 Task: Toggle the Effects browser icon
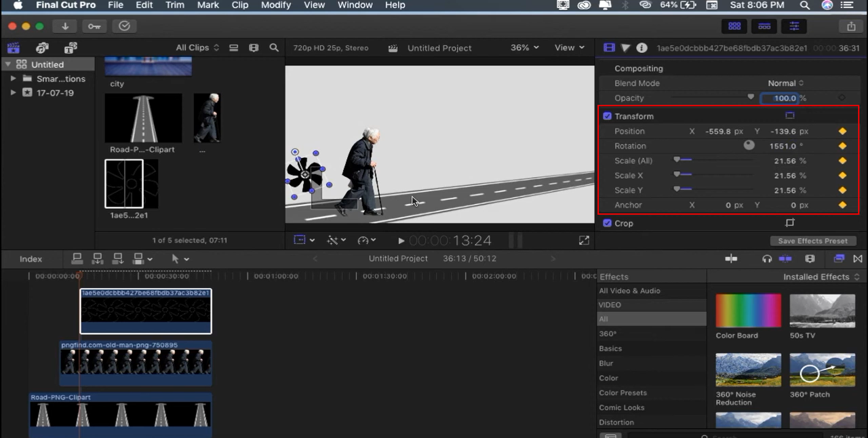click(x=839, y=259)
